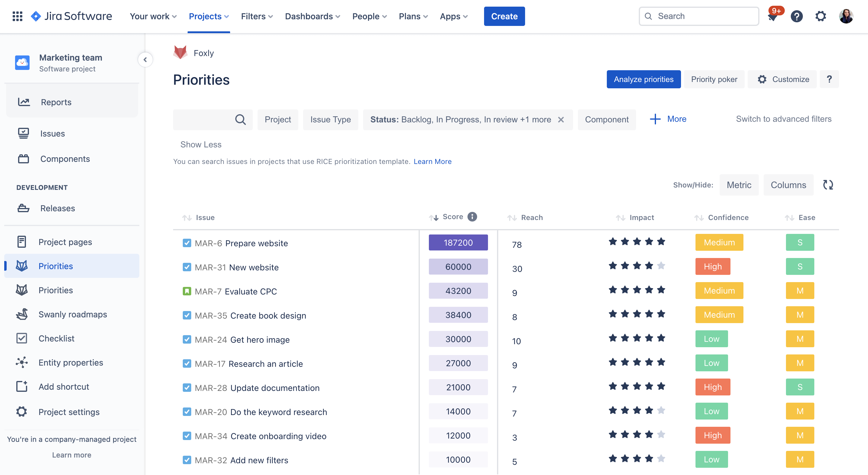This screenshot has width=868, height=475.
Task: Open the Score info tooltip
Action: (472, 217)
